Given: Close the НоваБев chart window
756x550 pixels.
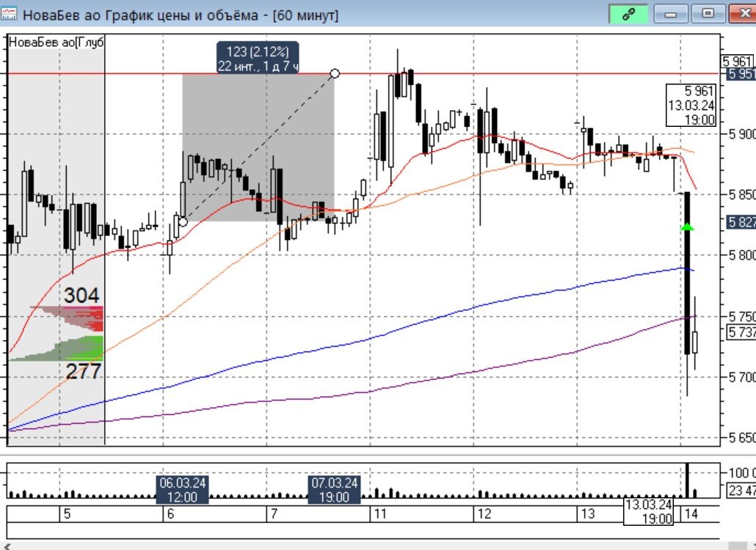Looking at the screenshot, I should (743, 14).
